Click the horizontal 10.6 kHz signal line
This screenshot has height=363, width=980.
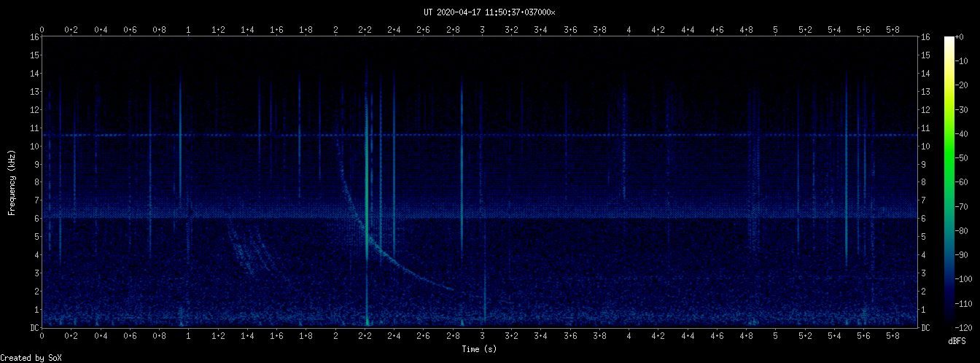(480, 135)
